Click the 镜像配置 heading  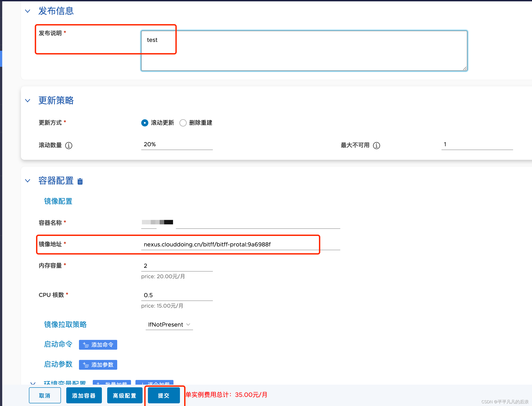tap(58, 201)
